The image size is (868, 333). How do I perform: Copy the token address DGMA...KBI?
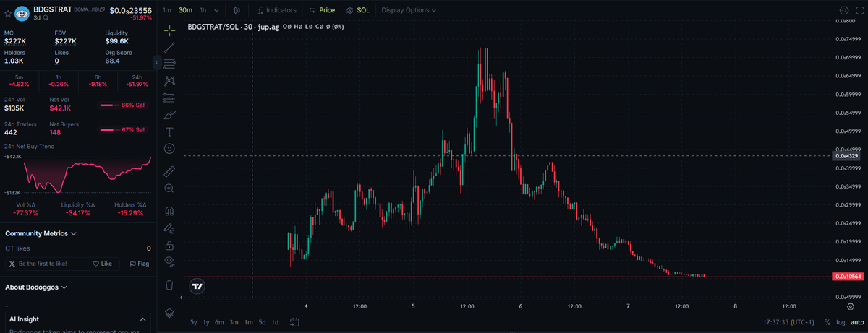tap(90, 9)
